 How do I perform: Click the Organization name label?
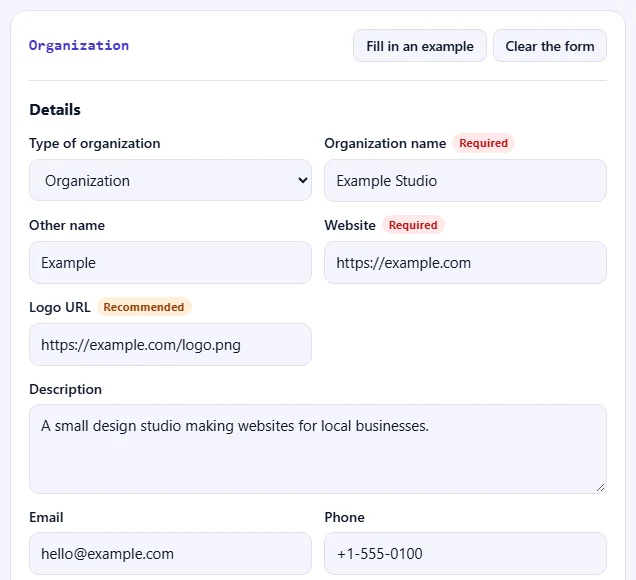tap(385, 143)
